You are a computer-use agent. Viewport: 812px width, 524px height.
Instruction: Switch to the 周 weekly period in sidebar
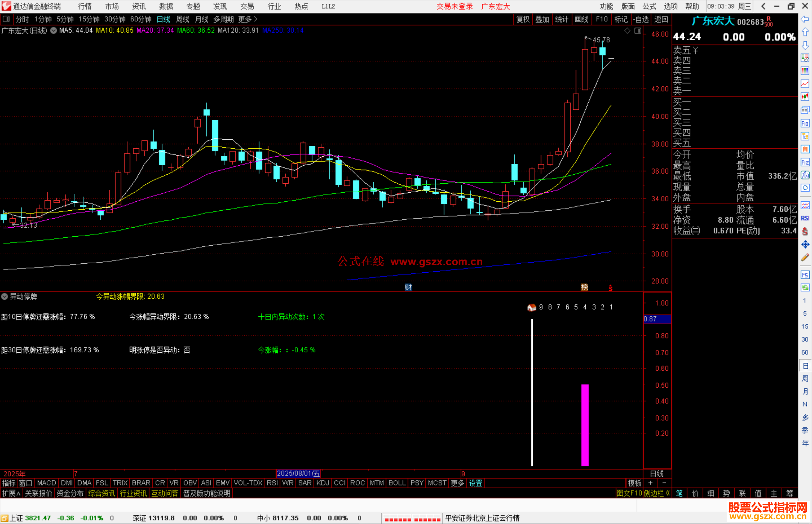click(x=805, y=379)
